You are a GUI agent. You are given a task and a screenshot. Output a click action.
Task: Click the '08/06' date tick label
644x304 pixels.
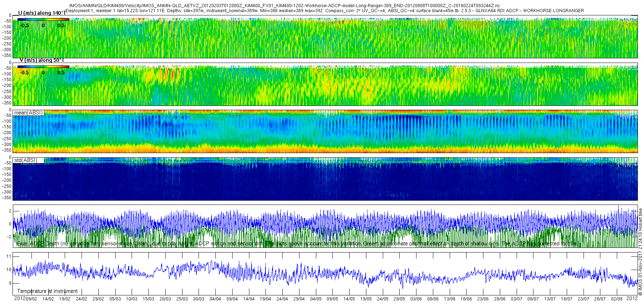click(x=433, y=299)
